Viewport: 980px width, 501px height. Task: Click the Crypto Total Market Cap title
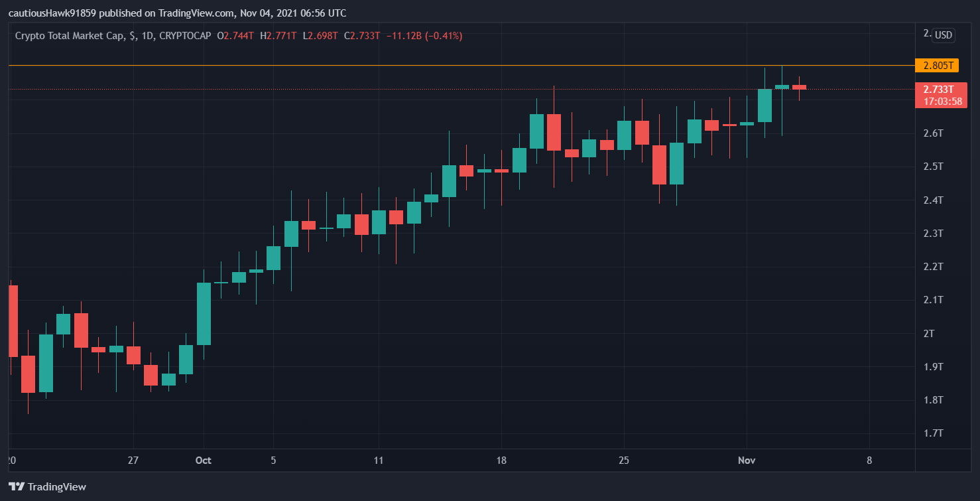[x=69, y=35]
